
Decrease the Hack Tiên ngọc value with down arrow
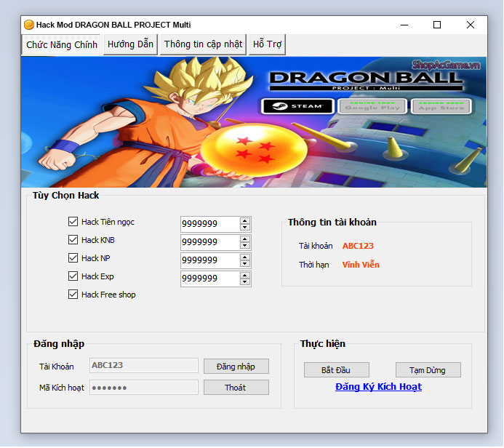coord(245,227)
